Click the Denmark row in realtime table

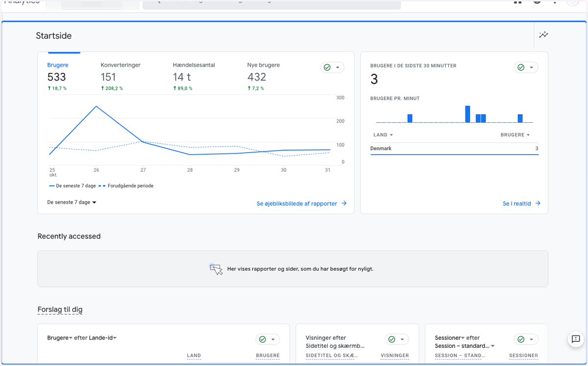[x=454, y=149]
